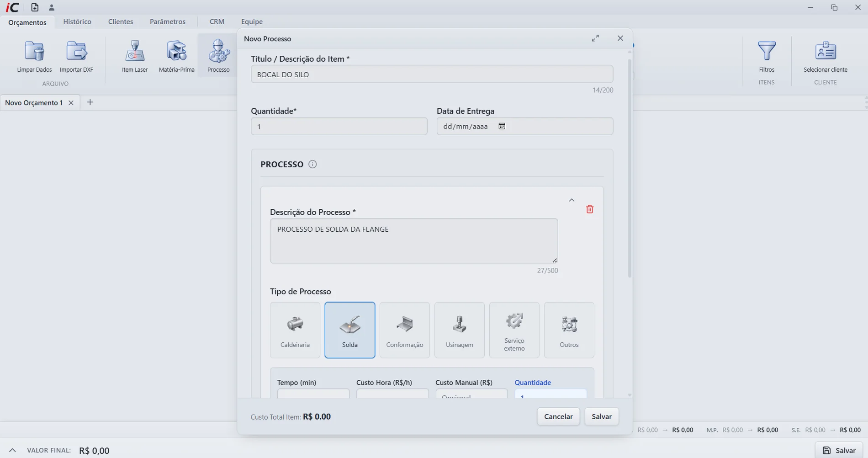Go to the Parâmetros tab
This screenshot has height=458, width=868.
168,21
